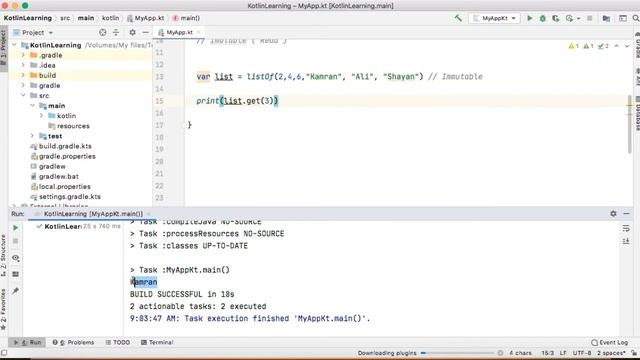Click 'Kamran' output text in console
Viewport: 640px width, 360px height.
click(x=144, y=282)
